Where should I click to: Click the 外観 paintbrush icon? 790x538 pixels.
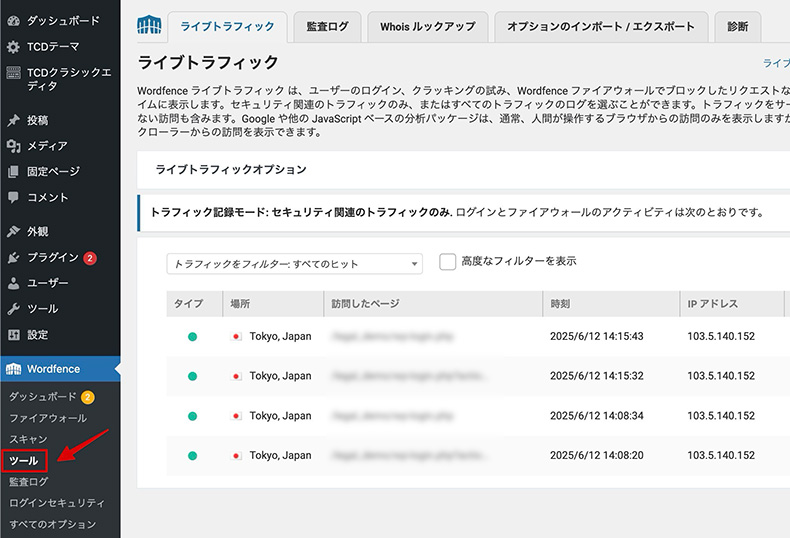click(14, 231)
